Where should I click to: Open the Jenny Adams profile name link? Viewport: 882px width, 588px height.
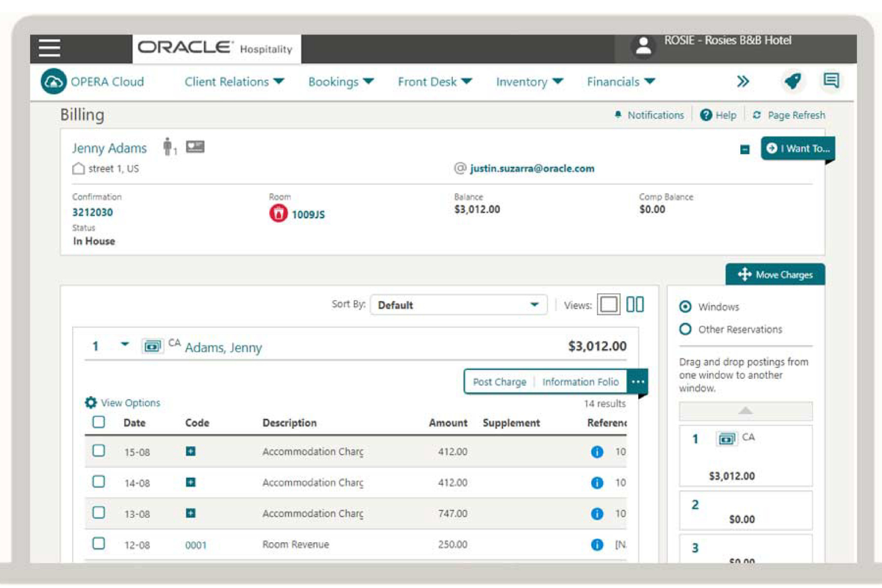[110, 148]
